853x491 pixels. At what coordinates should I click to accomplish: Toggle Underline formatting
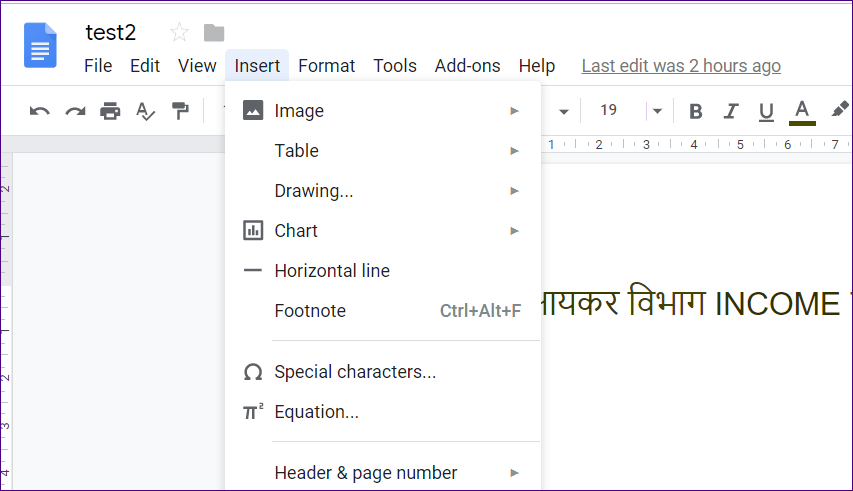point(766,112)
